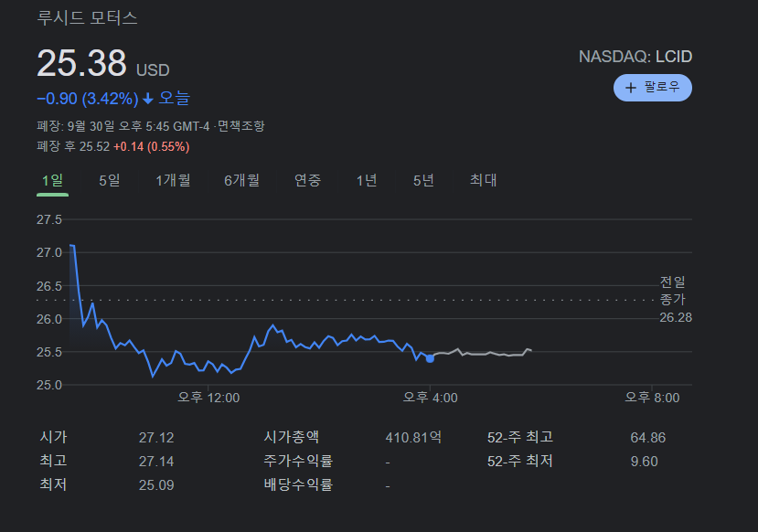
Task: Click the 25.38 current price
Action: tap(81, 63)
